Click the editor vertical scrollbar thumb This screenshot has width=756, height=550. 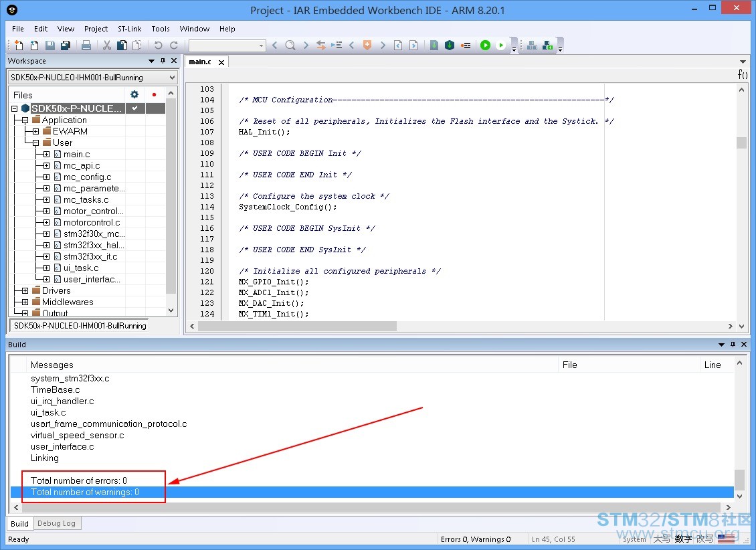[x=741, y=143]
